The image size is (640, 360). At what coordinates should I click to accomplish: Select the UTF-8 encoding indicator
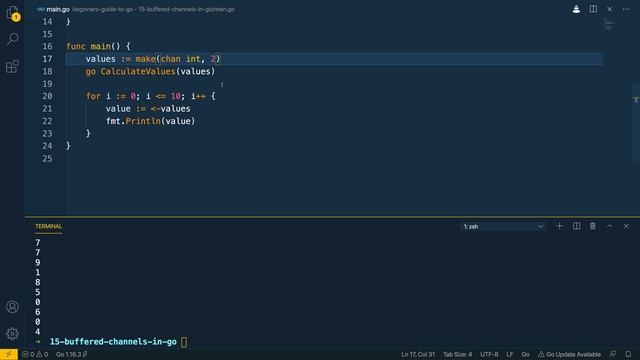(x=489, y=354)
